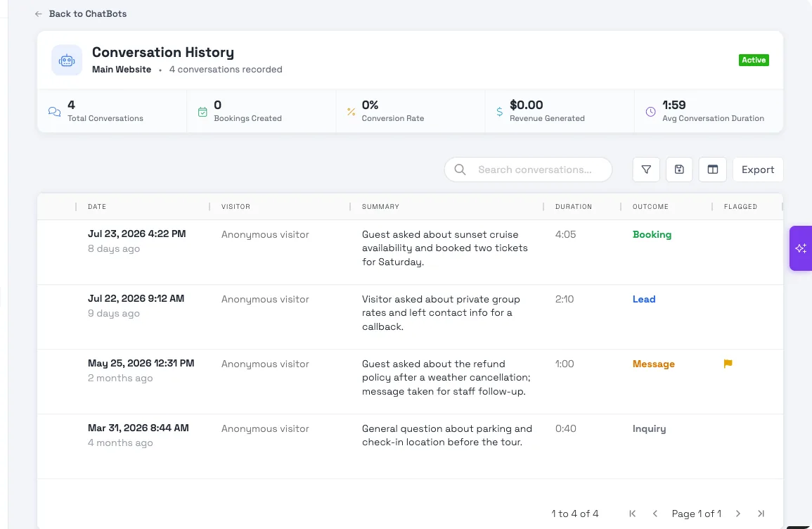Open the Mar 31, 2026 8:44 AM conversation
The width and height of the screenshot is (812, 529).
pos(410,447)
